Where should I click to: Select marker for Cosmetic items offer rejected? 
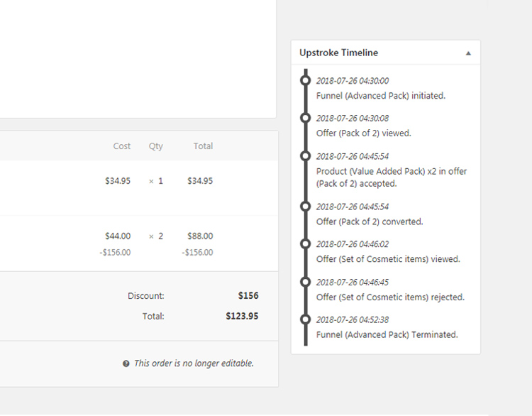pyautogui.click(x=305, y=282)
